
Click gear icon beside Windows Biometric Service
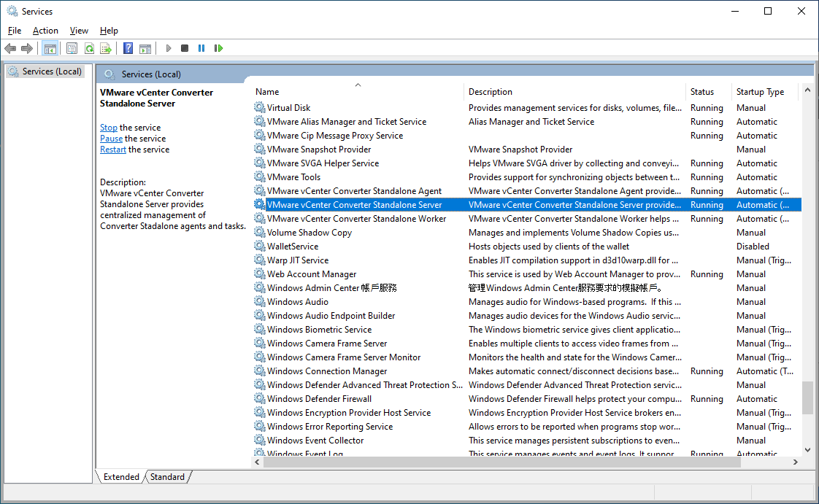tap(260, 329)
